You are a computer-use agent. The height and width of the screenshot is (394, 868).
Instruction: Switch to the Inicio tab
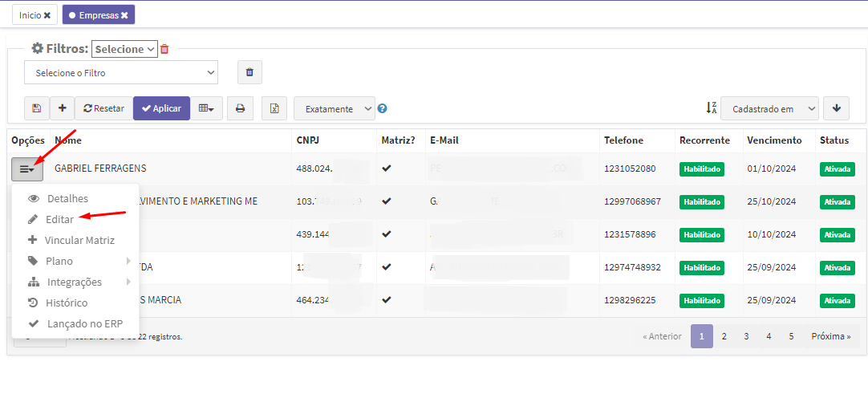pyautogui.click(x=34, y=14)
